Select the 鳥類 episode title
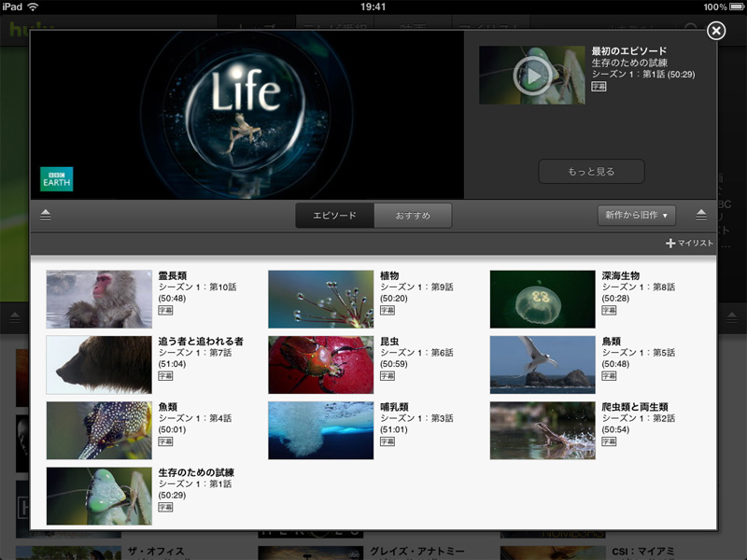Image resolution: width=747 pixels, height=560 pixels. [612, 342]
